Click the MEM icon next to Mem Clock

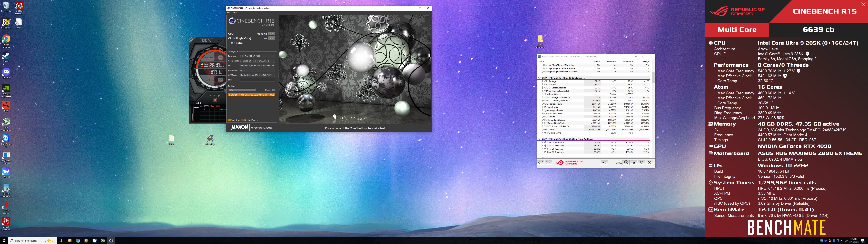point(220,80)
